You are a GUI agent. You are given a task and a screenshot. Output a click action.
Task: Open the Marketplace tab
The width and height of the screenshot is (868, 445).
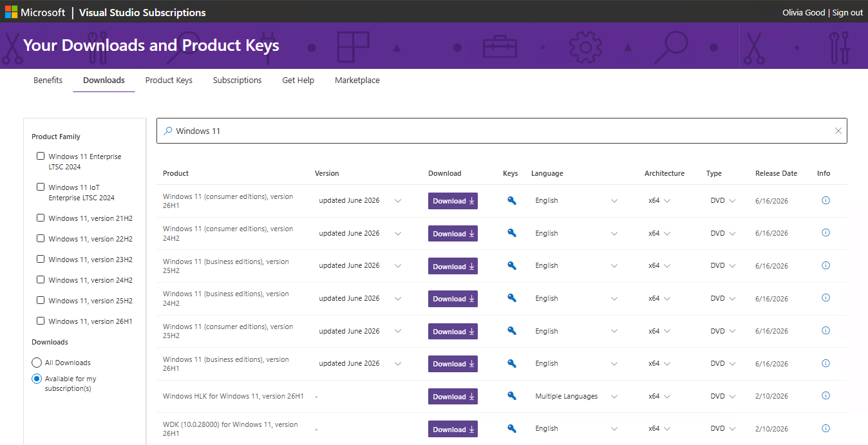pos(357,80)
